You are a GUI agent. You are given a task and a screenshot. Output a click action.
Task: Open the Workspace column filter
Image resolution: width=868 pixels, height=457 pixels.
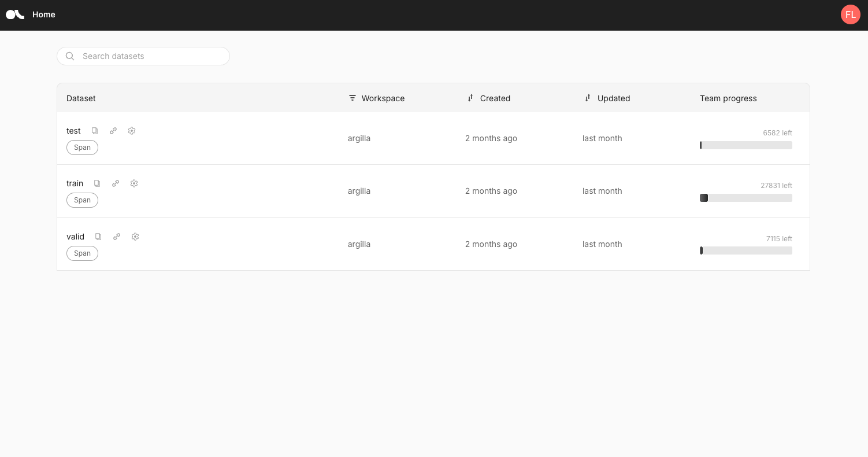coord(353,98)
